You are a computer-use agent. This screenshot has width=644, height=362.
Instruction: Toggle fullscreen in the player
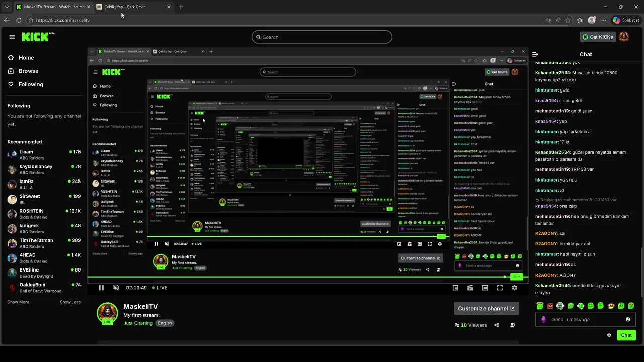(500, 288)
